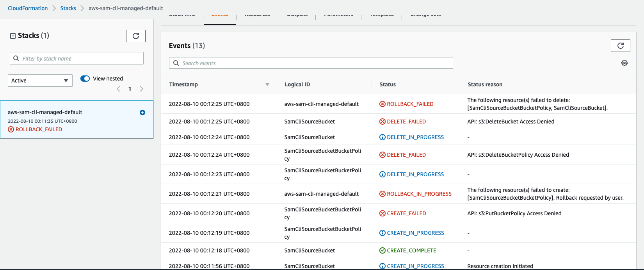Click the info icon of CREATE_IN_PROGRESS at 00:12:19

coord(382,233)
